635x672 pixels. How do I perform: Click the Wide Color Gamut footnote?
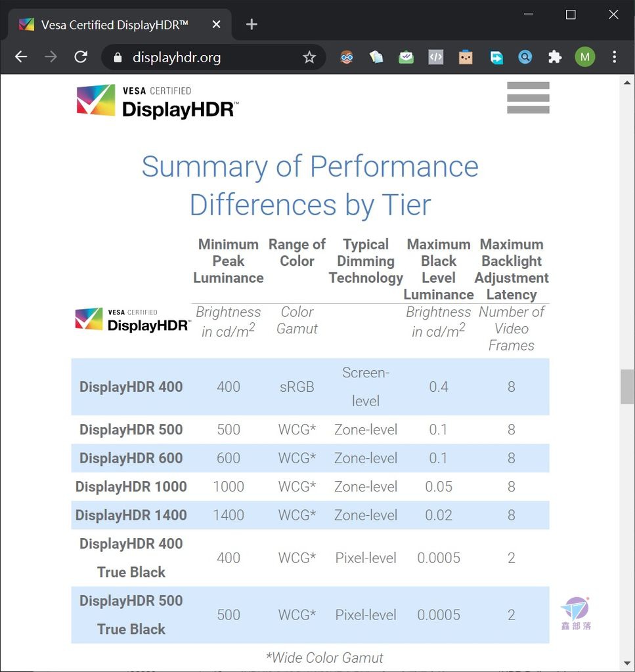click(324, 658)
